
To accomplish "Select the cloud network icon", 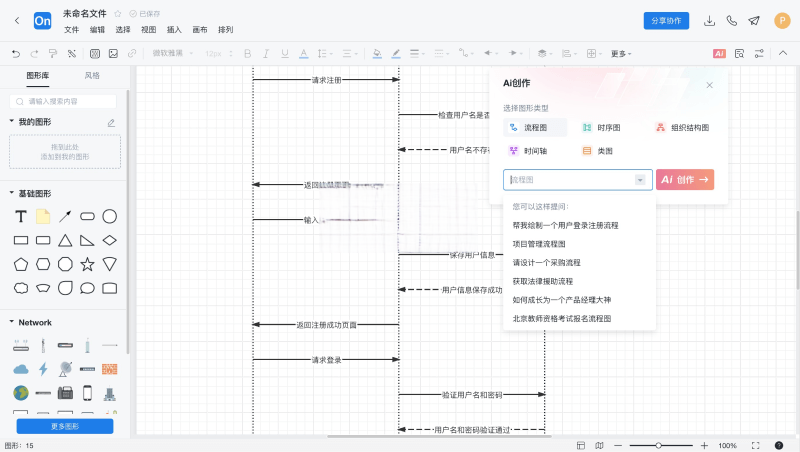I will point(20,369).
